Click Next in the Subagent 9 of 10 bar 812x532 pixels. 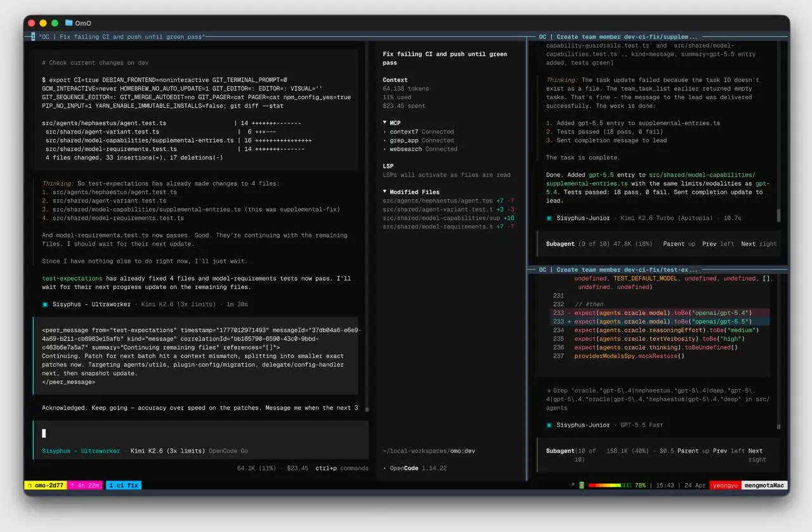click(x=748, y=244)
